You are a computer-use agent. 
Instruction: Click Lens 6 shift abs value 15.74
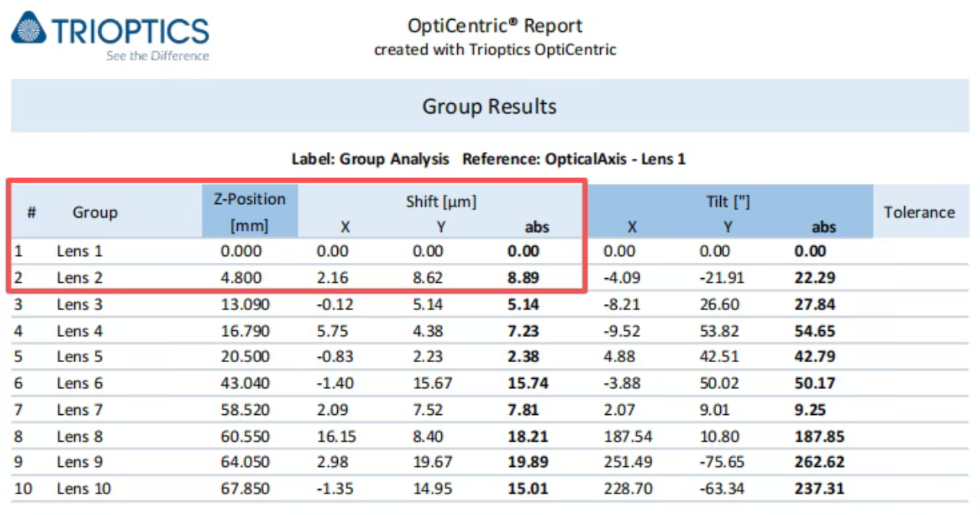528,383
